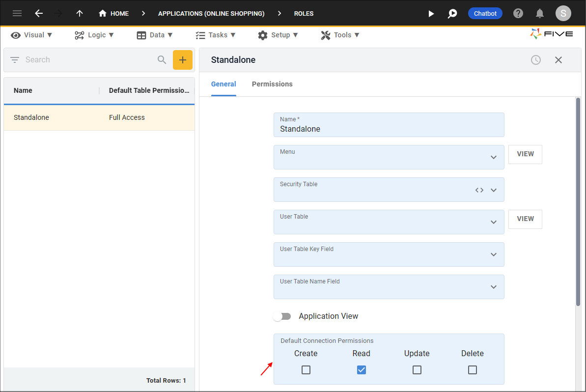Uncheck the Read permission checkbox
The image size is (586, 392).
click(362, 370)
